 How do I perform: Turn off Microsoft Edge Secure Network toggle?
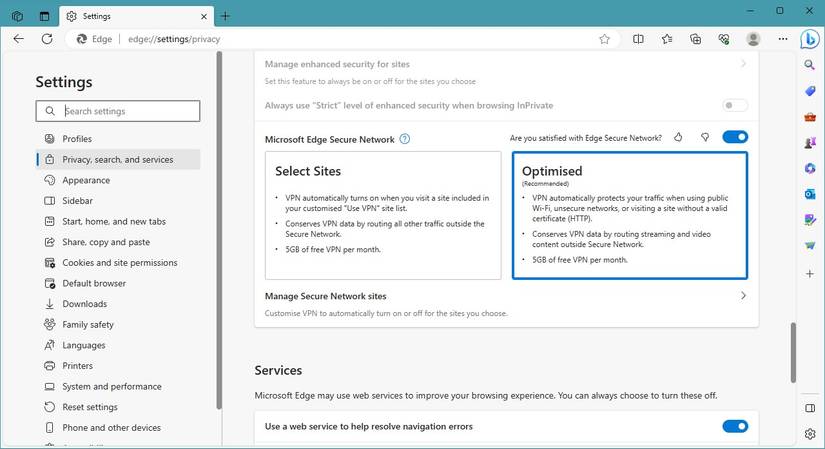pos(734,137)
